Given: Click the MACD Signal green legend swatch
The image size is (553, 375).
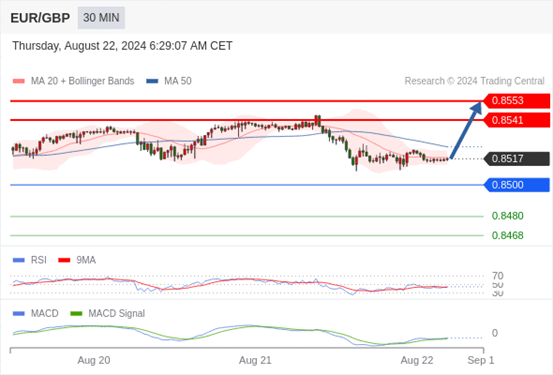Looking at the screenshot, I should pyautogui.click(x=76, y=314).
